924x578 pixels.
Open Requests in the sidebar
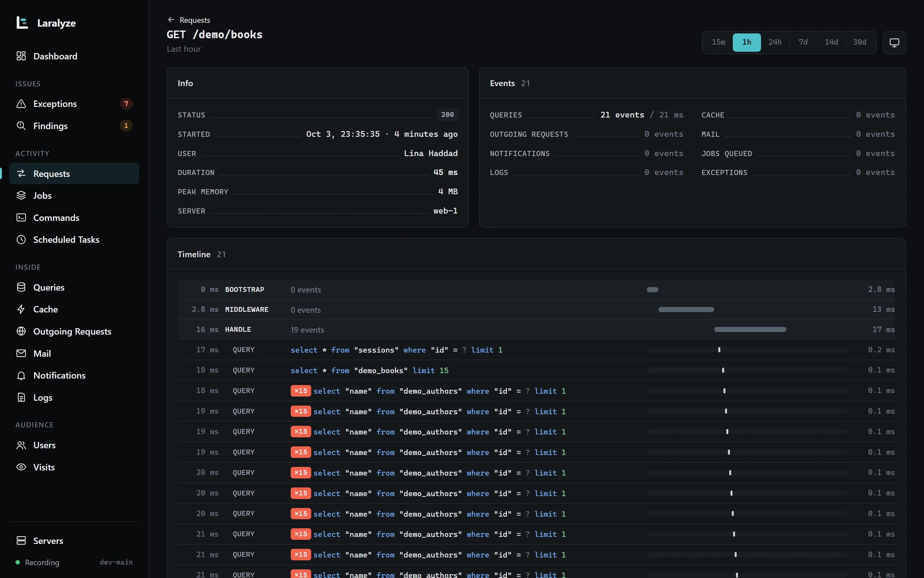(74, 173)
